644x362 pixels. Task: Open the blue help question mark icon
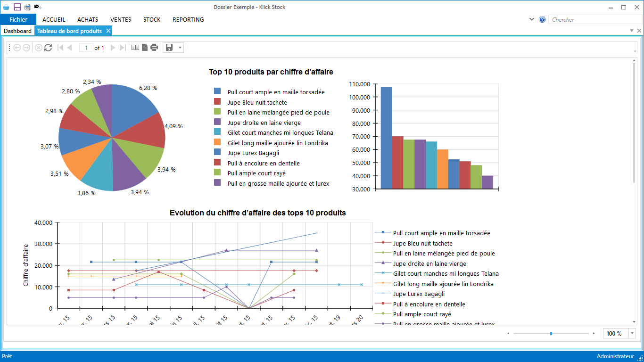tap(542, 20)
